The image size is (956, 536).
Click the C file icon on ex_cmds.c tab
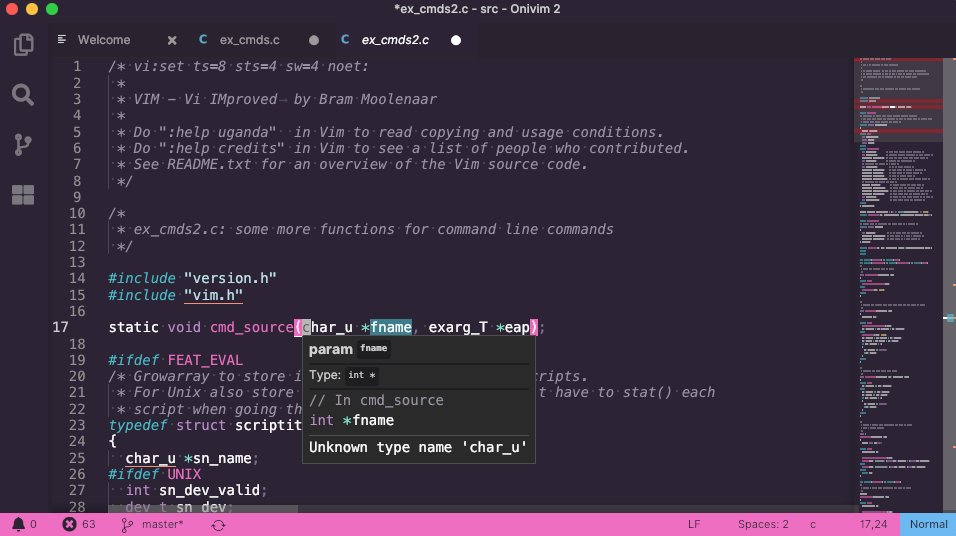tap(203, 40)
